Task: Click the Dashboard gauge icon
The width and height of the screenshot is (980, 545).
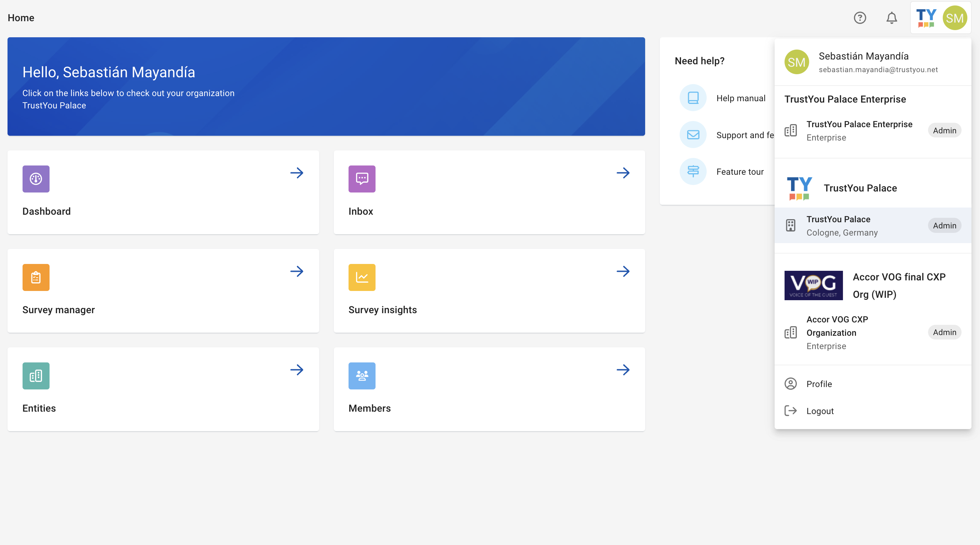Action: point(36,179)
